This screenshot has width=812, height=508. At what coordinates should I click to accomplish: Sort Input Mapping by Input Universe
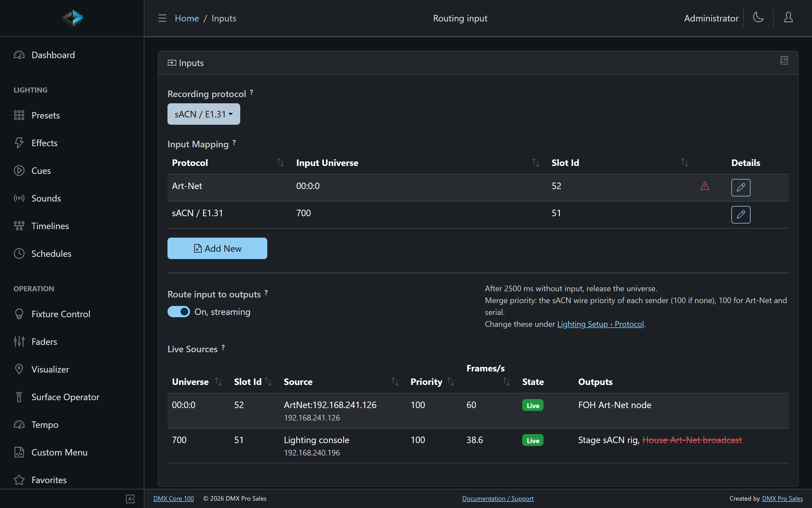click(535, 163)
